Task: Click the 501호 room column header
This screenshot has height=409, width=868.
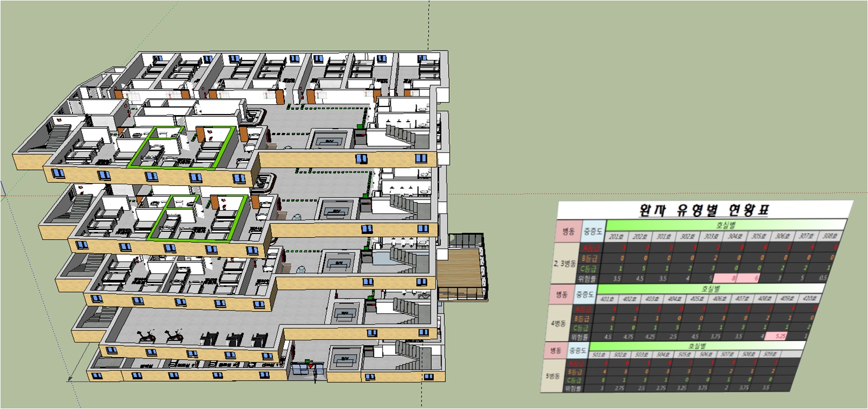Action: coord(598,355)
